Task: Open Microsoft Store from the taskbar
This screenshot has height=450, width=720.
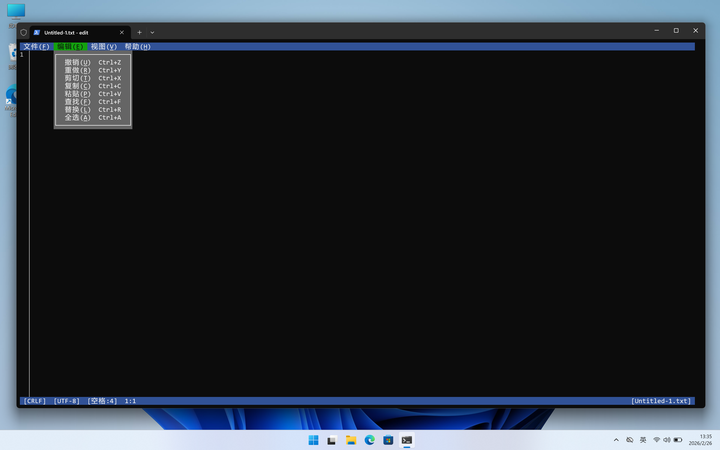Action: click(x=388, y=440)
